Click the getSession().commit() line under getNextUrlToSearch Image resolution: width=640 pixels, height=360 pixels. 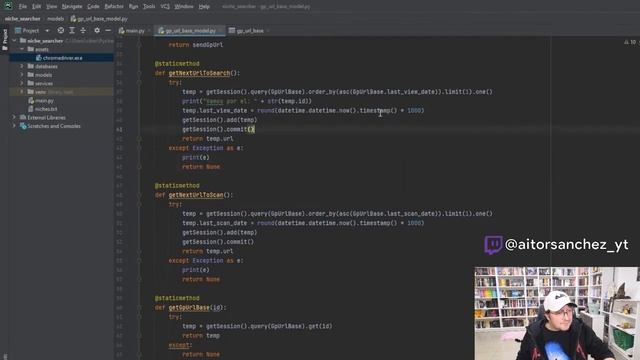218,129
